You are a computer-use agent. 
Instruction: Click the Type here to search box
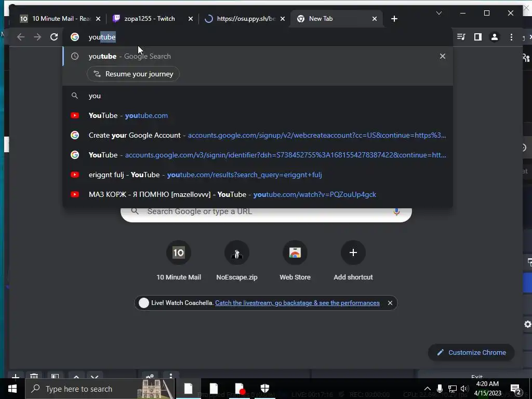click(x=100, y=389)
